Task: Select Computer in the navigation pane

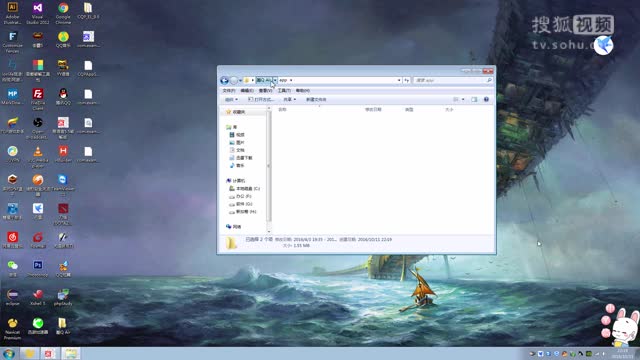Action: [236, 180]
